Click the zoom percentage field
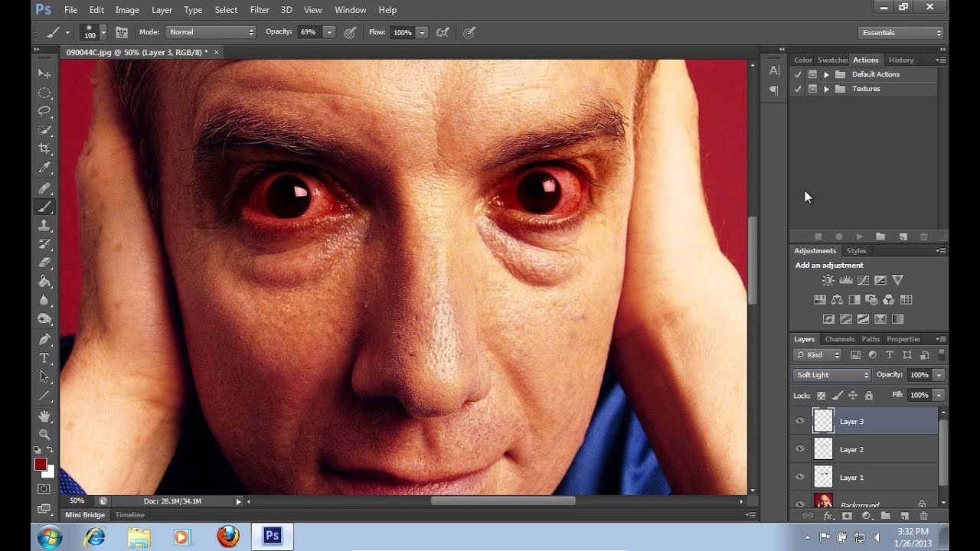 (77, 501)
